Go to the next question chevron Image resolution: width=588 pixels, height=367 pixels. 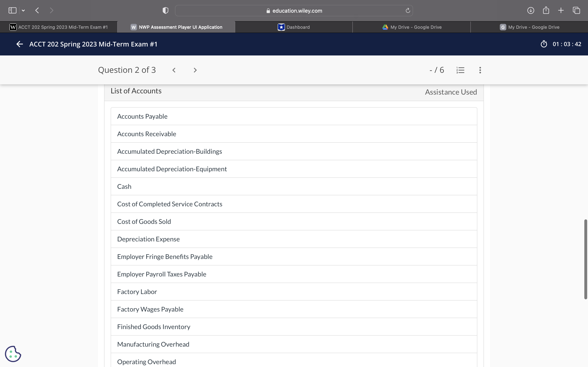click(x=195, y=70)
